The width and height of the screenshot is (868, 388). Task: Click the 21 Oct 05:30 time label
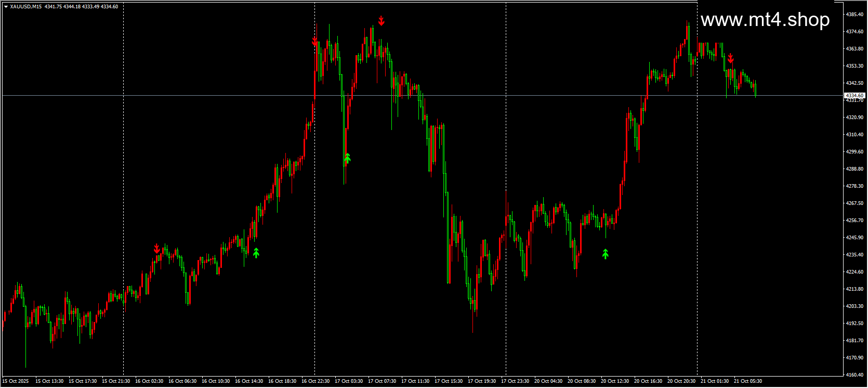pos(748,381)
